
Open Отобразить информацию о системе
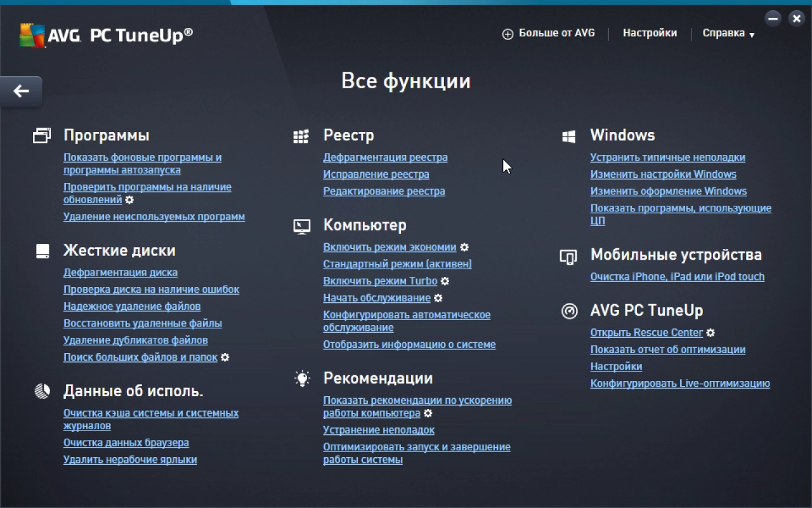[409, 345]
